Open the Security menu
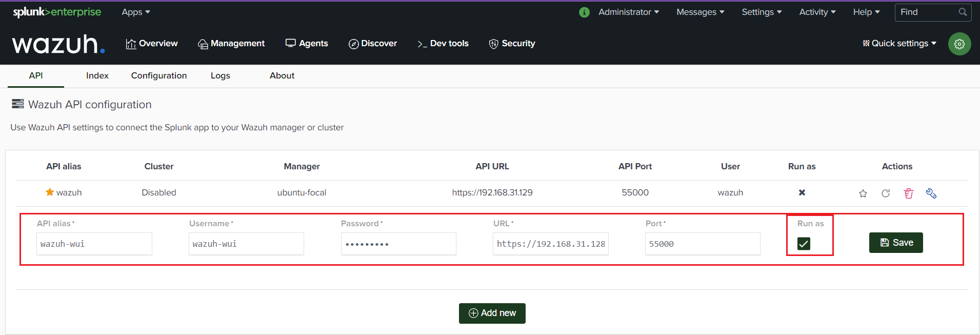The image size is (980, 335). 512,44
